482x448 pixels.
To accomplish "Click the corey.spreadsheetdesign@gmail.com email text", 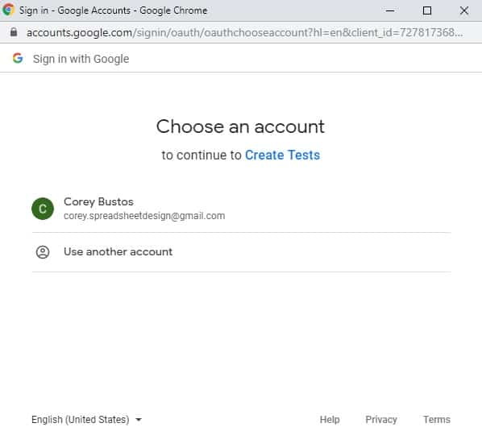I will (x=144, y=216).
